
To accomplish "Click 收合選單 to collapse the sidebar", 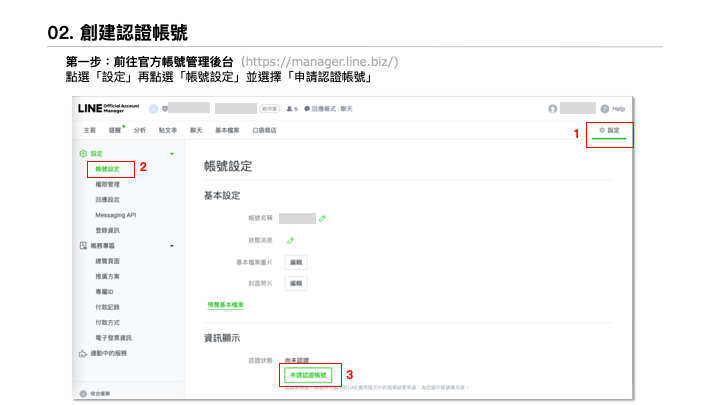I will point(103,394).
